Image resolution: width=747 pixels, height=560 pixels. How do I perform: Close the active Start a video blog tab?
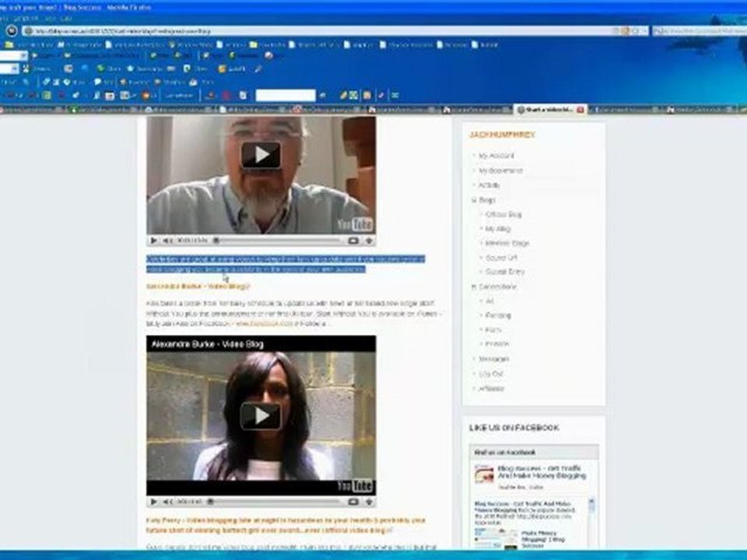(x=580, y=110)
